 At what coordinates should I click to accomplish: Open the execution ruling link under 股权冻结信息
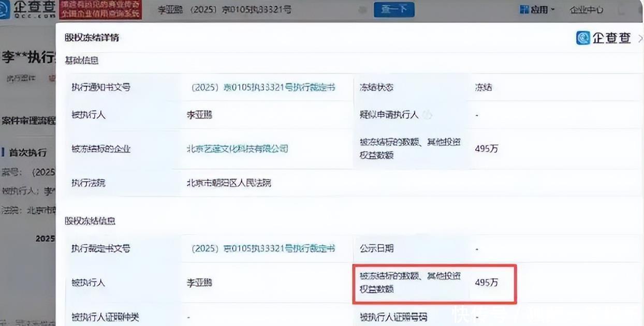pyautogui.click(x=263, y=249)
